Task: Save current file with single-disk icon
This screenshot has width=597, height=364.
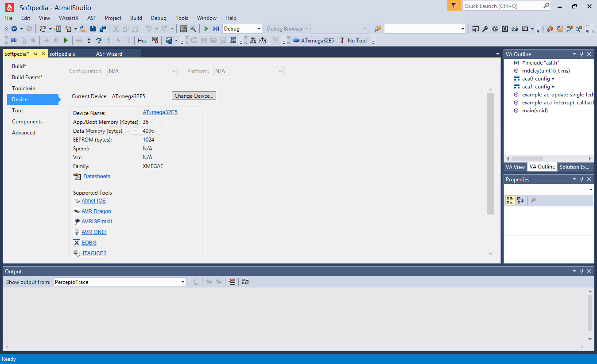Action: (93, 29)
